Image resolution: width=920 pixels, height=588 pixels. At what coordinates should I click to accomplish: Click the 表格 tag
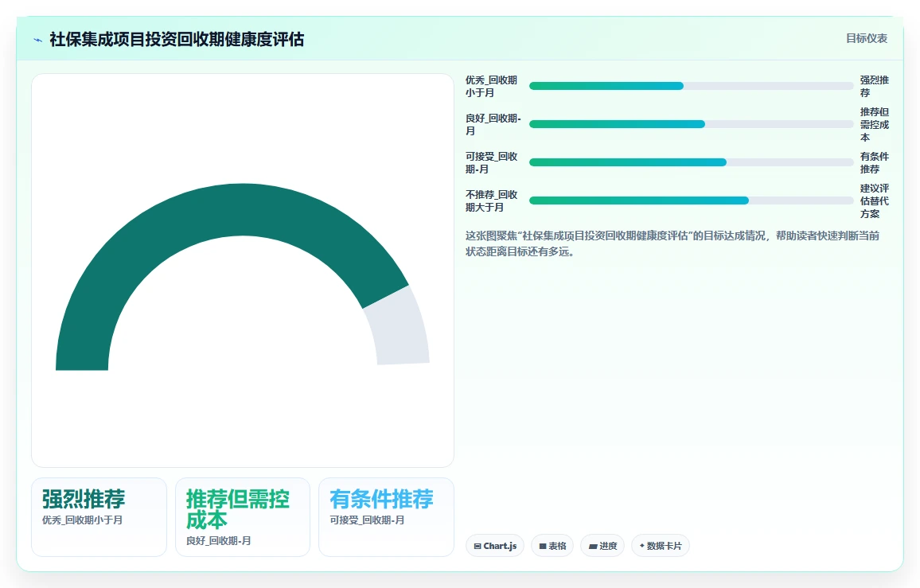click(552, 546)
